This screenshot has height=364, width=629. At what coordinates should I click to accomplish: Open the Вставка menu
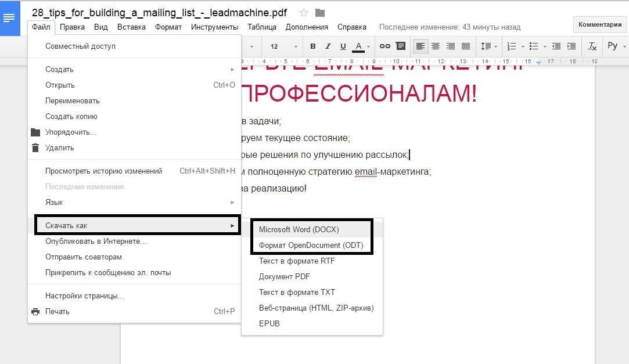point(131,27)
